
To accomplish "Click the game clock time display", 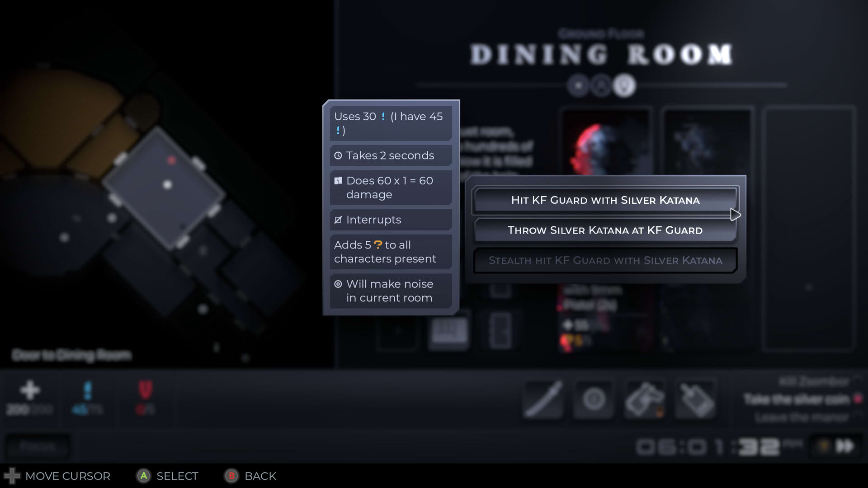I will pos(708,447).
